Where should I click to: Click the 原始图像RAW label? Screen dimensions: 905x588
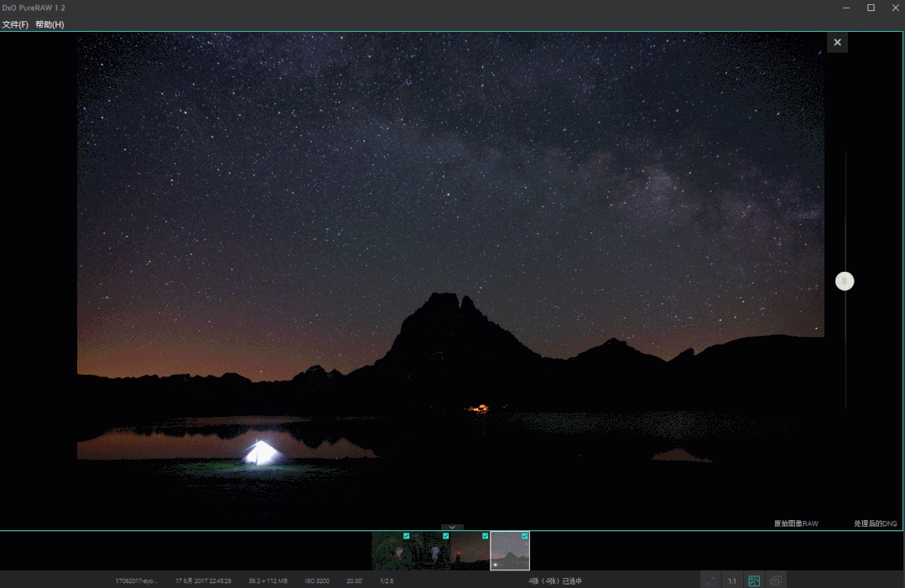pyautogui.click(x=796, y=523)
